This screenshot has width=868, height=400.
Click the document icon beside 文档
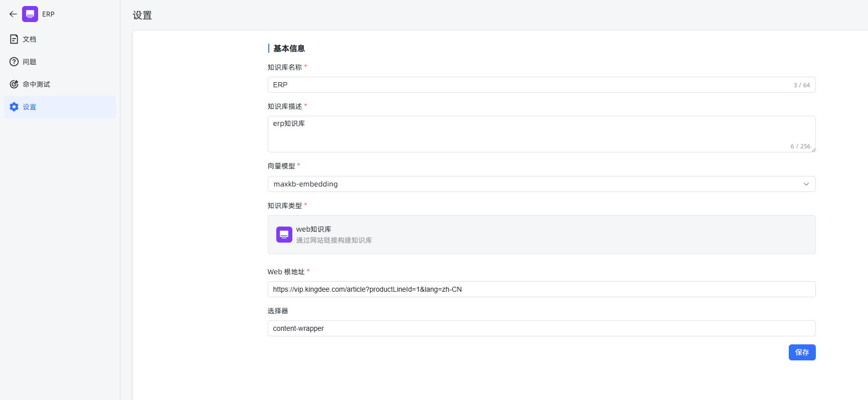[x=14, y=39]
